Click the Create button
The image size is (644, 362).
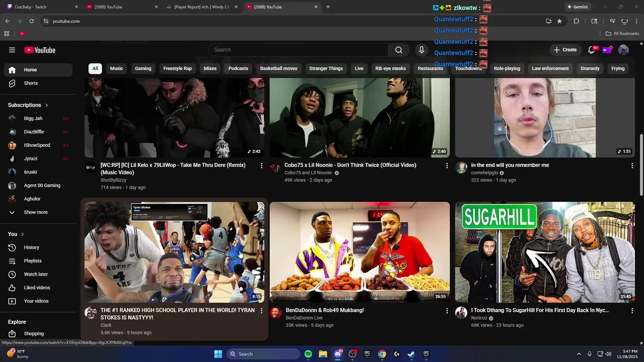click(x=565, y=50)
